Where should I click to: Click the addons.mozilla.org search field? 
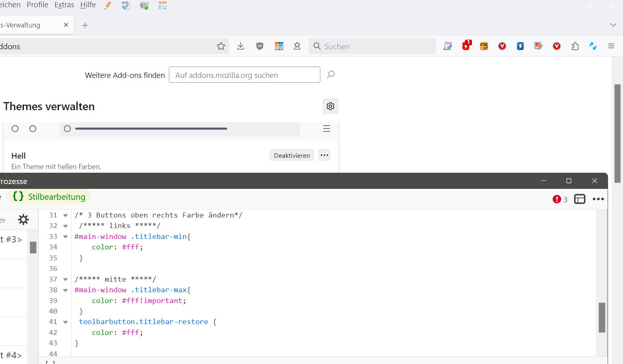(244, 75)
